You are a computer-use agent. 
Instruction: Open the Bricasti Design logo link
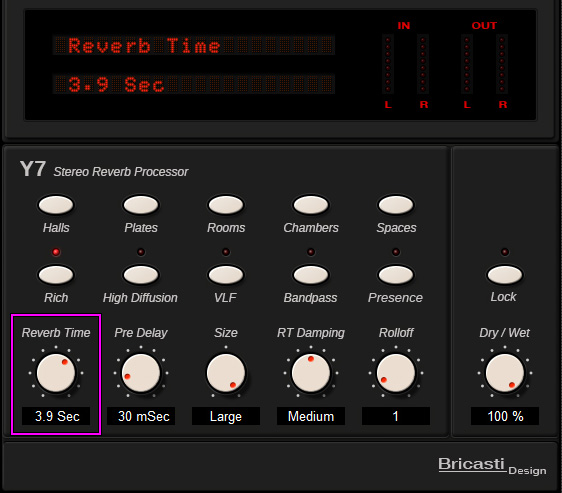[x=492, y=465]
